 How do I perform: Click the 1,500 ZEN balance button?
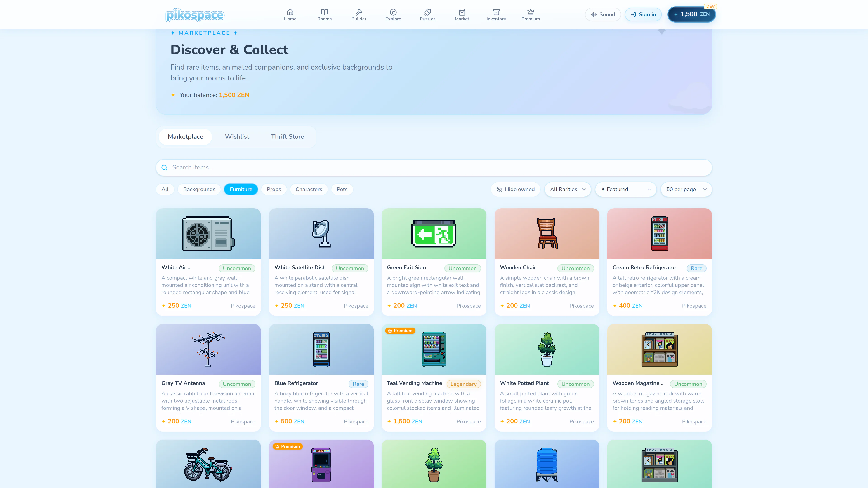(x=691, y=14)
